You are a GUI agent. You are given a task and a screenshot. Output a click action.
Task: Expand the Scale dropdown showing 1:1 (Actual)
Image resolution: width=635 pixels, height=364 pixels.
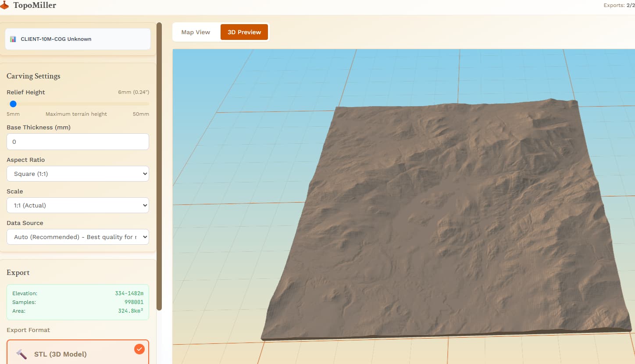tap(78, 205)
